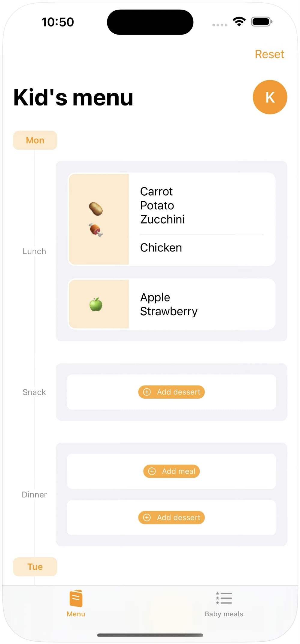Tap the Wi-Fi status icon
Image resolution: width=300 pixels, height=644 pixels.
tap(239, 22)
